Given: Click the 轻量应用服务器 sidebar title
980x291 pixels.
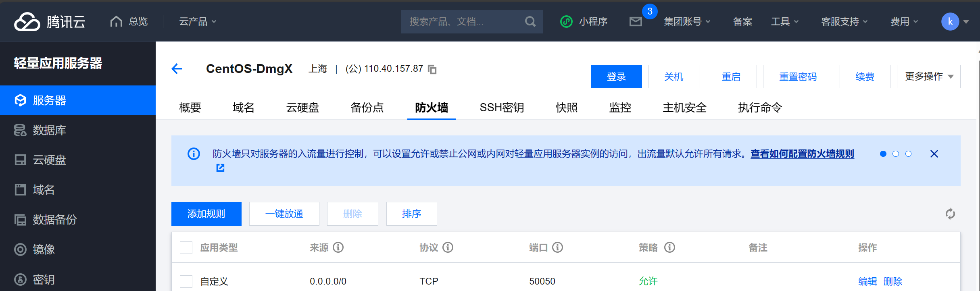Looking at the screenshot, I should click(58, 63).
